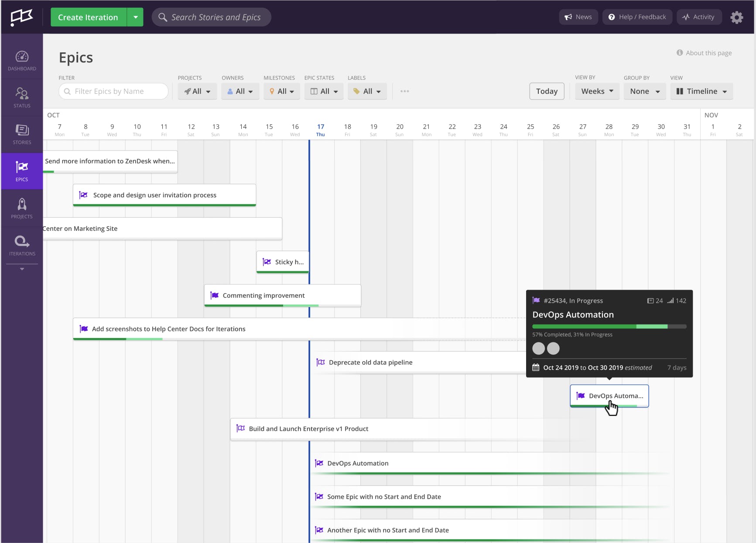Click flag icon on hovered DevOps Automa... bar

pos(581,396)
